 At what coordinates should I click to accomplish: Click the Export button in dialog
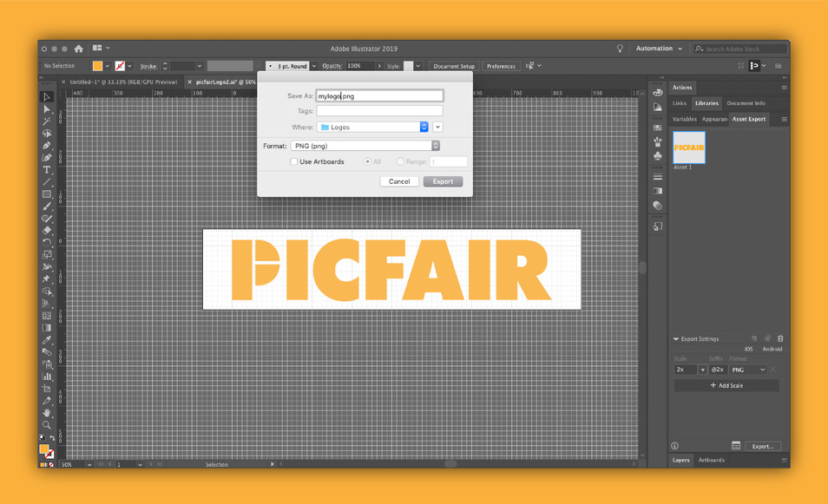click(443, 181)
